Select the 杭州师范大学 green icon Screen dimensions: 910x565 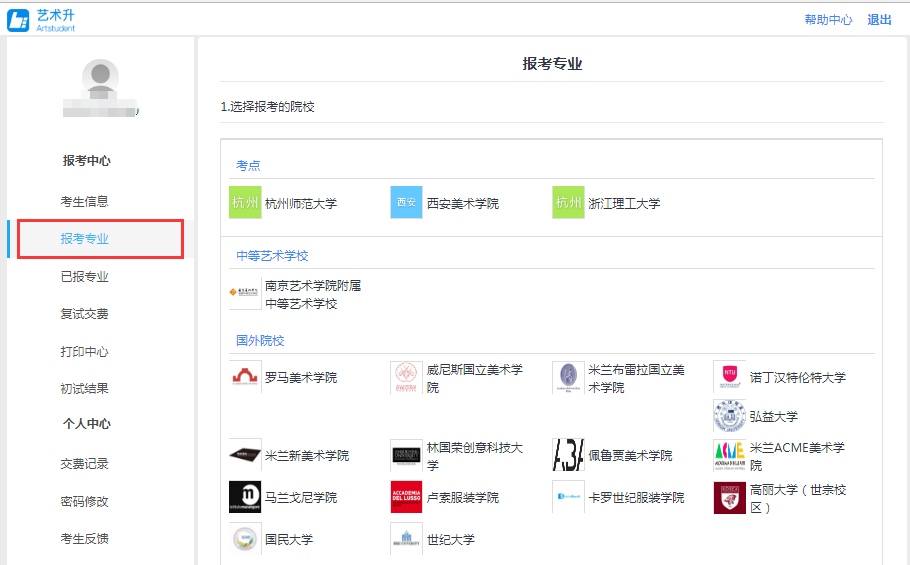(244, 203)
